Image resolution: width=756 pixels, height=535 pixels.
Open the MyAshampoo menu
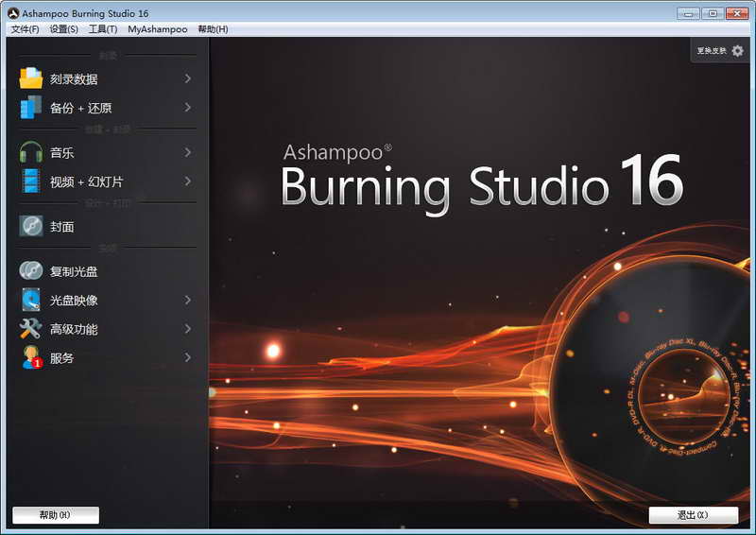click(x=158, y=29)
